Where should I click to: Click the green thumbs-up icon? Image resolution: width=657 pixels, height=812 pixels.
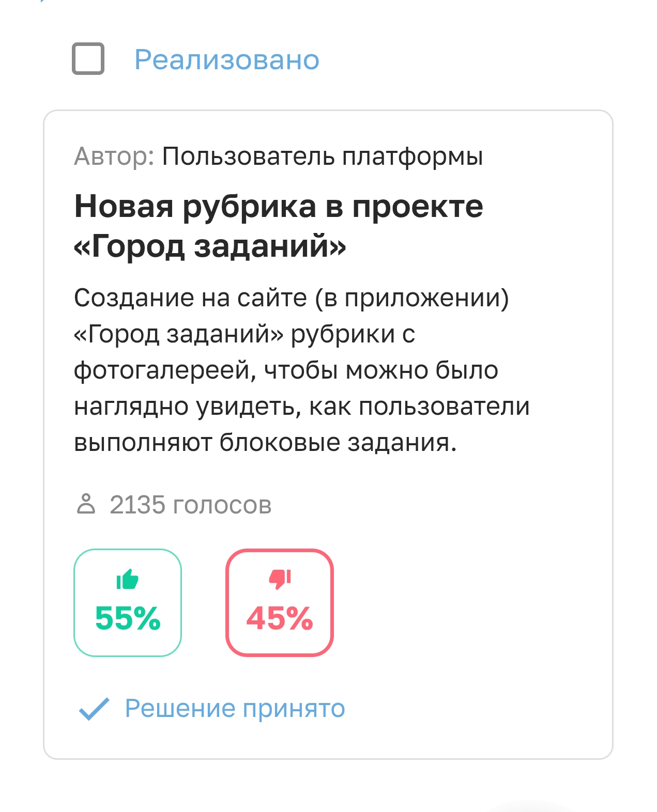128,579
